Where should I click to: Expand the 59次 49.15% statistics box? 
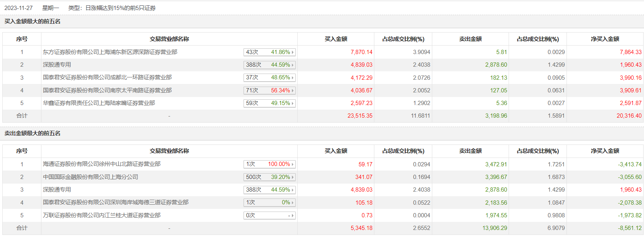coord(269,103)
